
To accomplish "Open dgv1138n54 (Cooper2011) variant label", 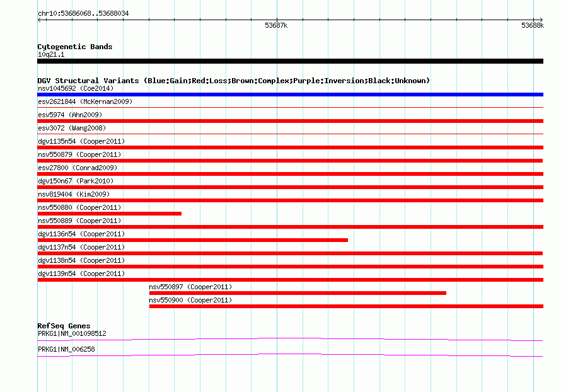I will (x=81, y=260).
